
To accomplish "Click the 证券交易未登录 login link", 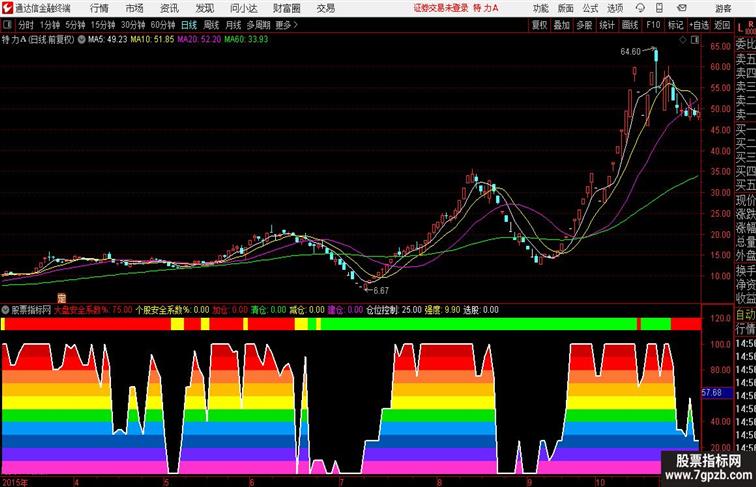I will pos(441,8).
